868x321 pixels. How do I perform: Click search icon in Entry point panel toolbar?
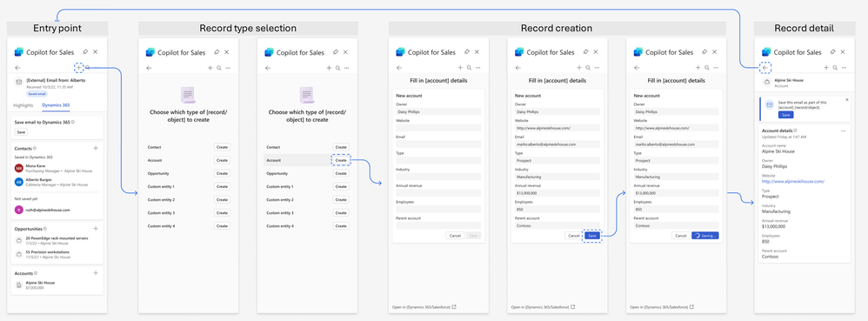[x=88, y=68]
